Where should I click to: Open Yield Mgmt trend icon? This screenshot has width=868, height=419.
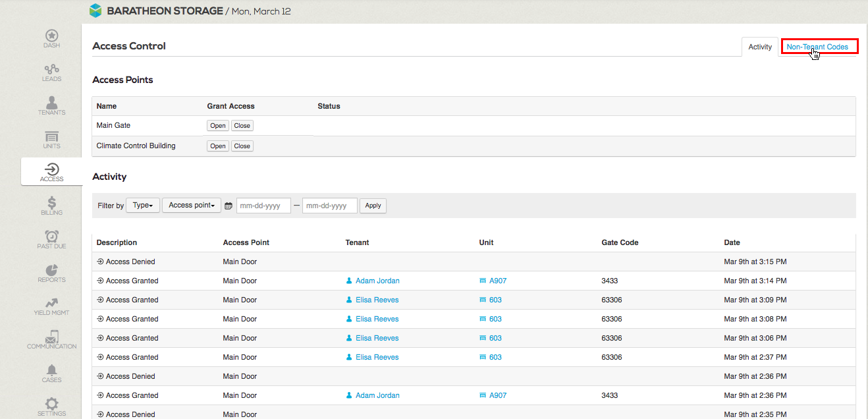[x=51, y=304]
